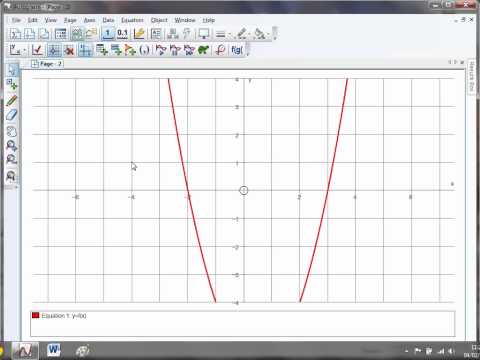Click the volume icon in system tray
Viewport: 480px width, 360px height.
452,351
